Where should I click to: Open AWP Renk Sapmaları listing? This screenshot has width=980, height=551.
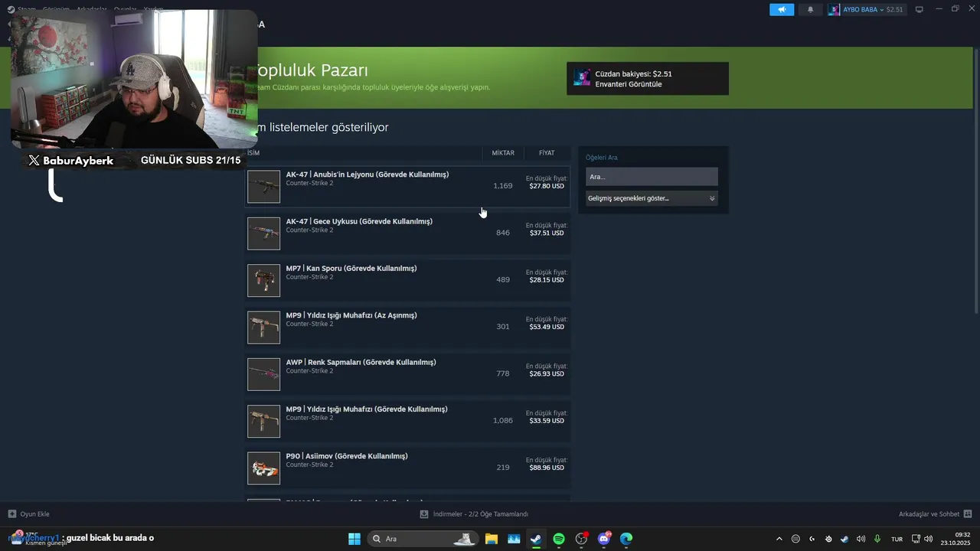point(407,374)
